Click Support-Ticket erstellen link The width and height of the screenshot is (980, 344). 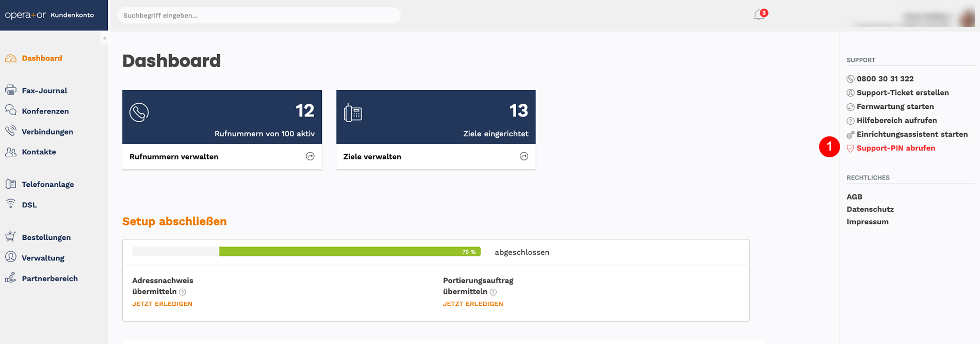pyautogui.click(x=903, y=93)
